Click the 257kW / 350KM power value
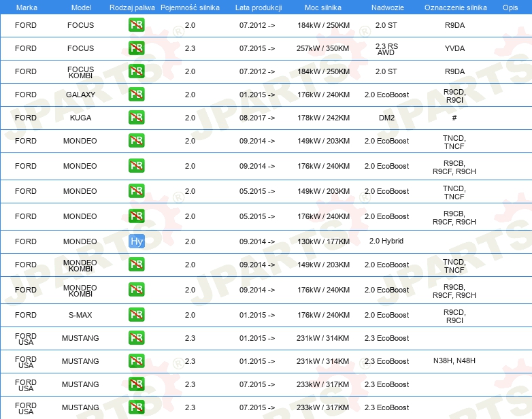Screen dimensions: 532x419 (x=322, y=48)
